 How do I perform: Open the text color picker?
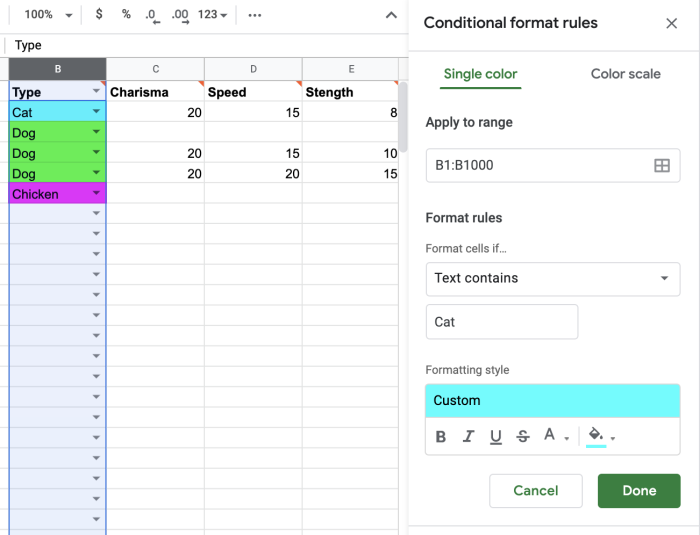pyautogui.click(x=555, y=435)
